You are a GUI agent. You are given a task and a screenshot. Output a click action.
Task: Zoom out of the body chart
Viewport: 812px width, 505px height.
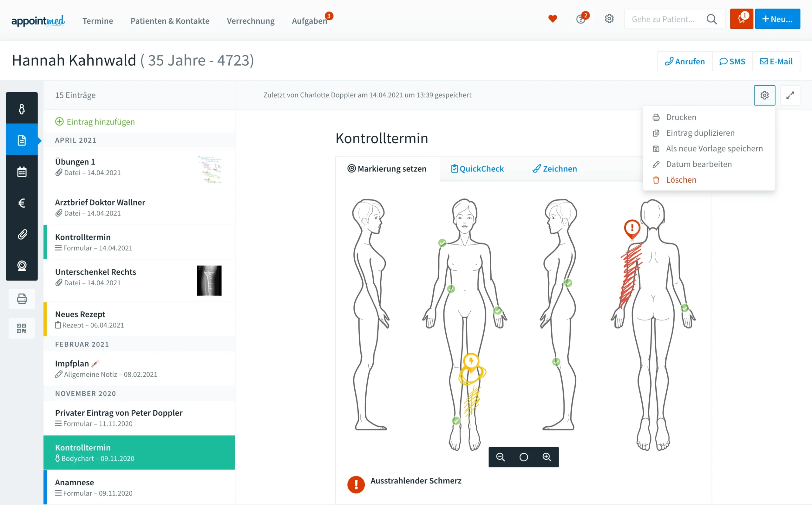coord(500,457)
